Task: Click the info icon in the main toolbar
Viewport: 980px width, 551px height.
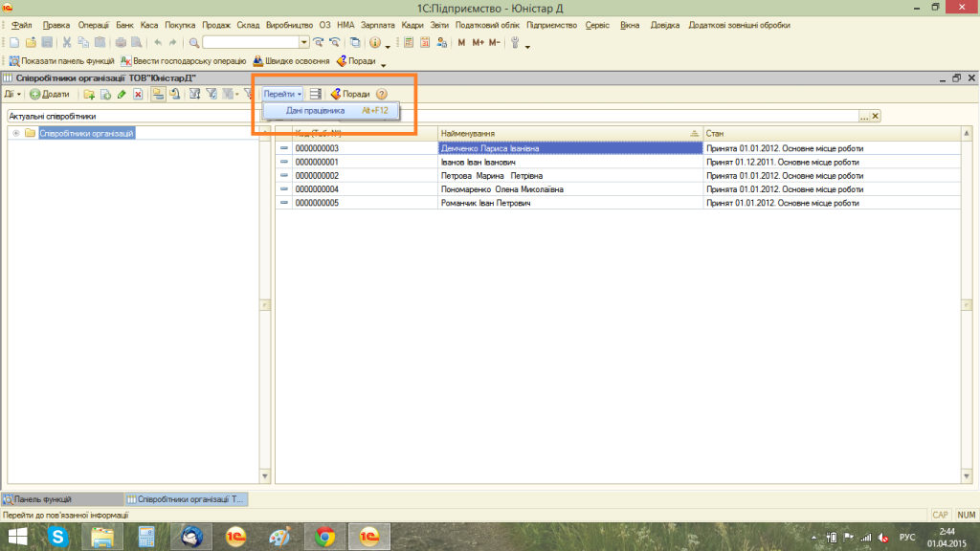Action: tap(375, 42)
